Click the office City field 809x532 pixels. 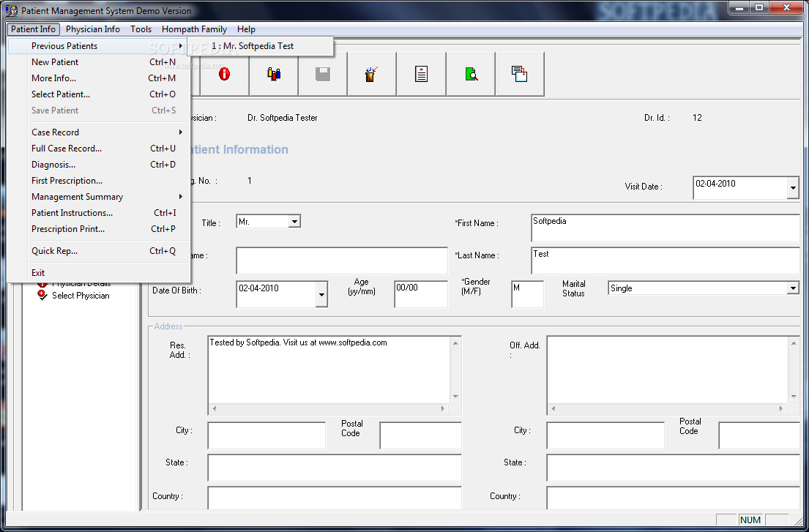605,435
